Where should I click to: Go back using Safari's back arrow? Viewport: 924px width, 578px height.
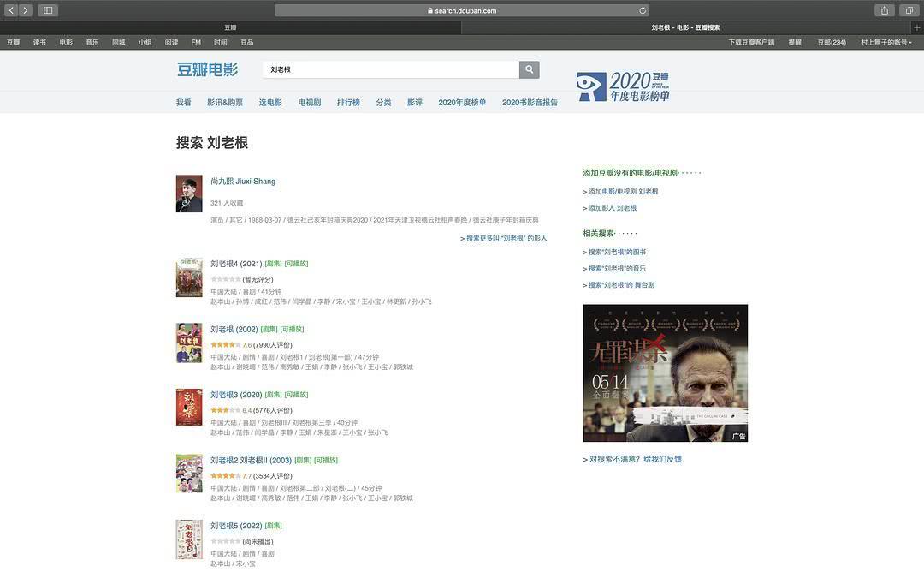(11, 10)
